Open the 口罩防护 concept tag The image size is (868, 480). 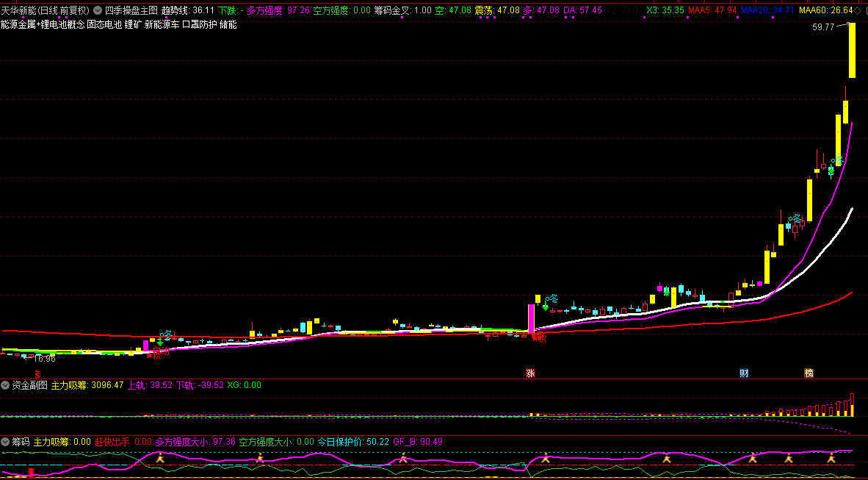[x=199, y=24]
